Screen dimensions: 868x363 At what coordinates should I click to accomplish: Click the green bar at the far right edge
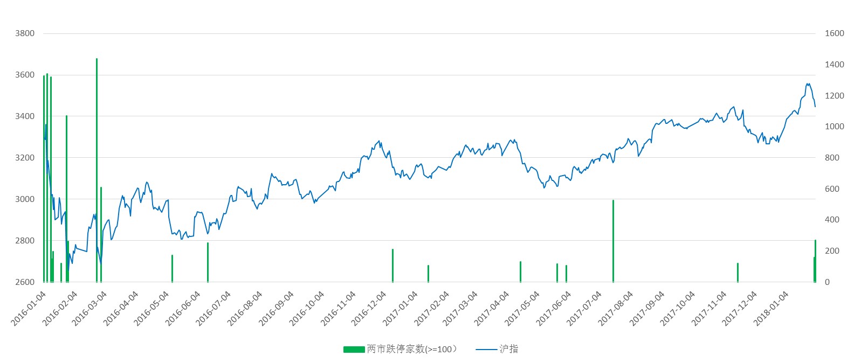[x=815, y=261]
